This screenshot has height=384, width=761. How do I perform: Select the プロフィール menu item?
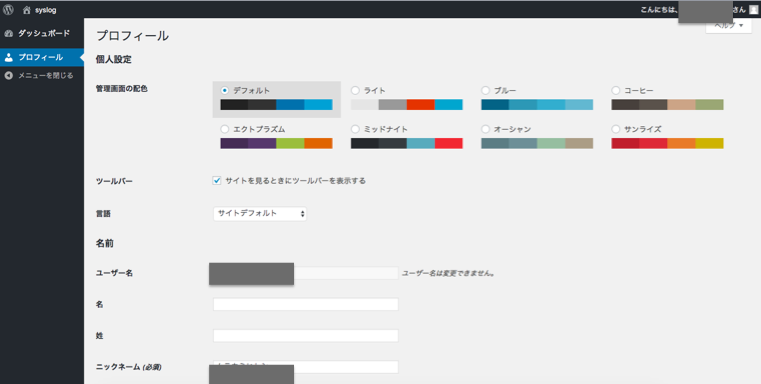41,57
